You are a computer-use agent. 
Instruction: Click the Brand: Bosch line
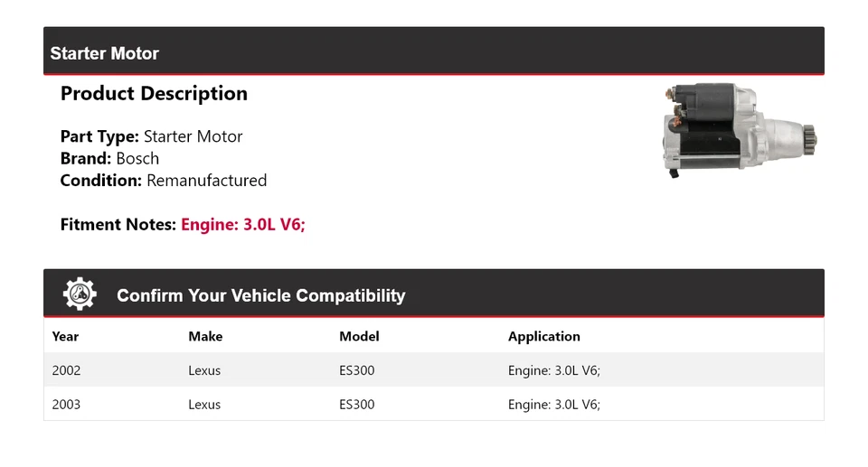coord(109,159)
